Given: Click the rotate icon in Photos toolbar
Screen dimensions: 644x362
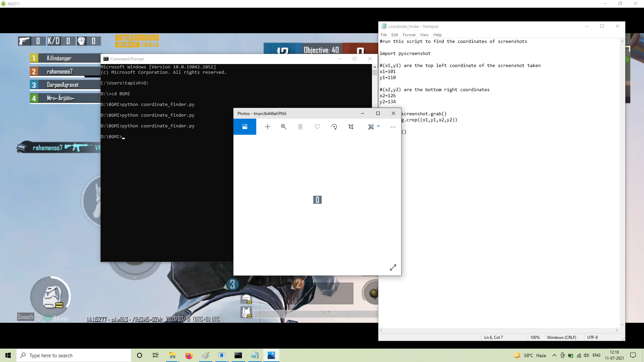Looking at the screenshot, I should click(x=334, y=127).
